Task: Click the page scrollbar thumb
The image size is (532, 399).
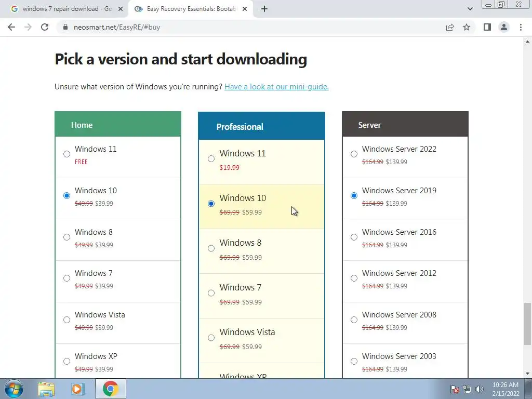Action: pyautogui.click(x=527, y=323)
